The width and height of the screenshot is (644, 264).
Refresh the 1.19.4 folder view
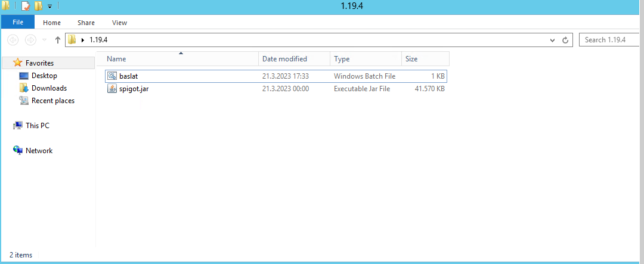[x=565, y=41]
